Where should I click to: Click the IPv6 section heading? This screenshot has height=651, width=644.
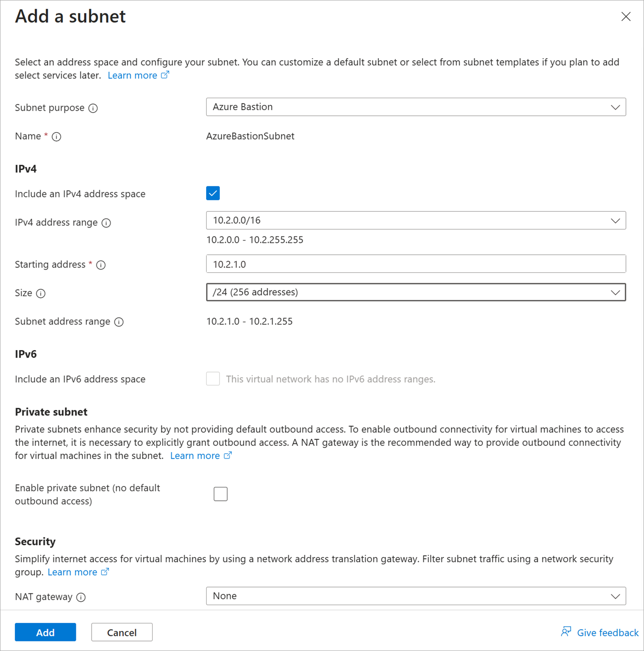coord(26,354)
